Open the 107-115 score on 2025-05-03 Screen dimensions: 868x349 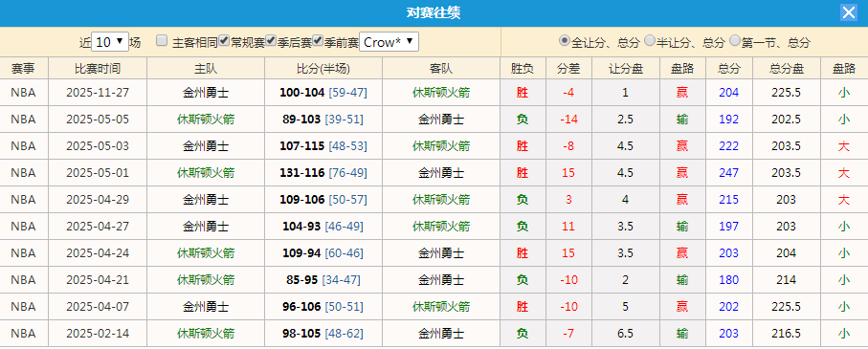click(301, 146)
